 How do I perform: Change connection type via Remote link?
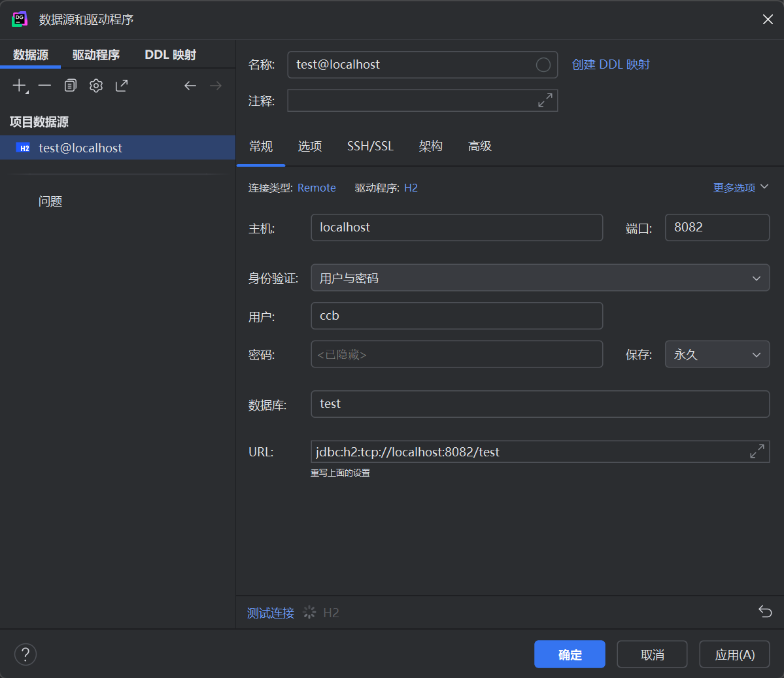[x=316, y=188]
